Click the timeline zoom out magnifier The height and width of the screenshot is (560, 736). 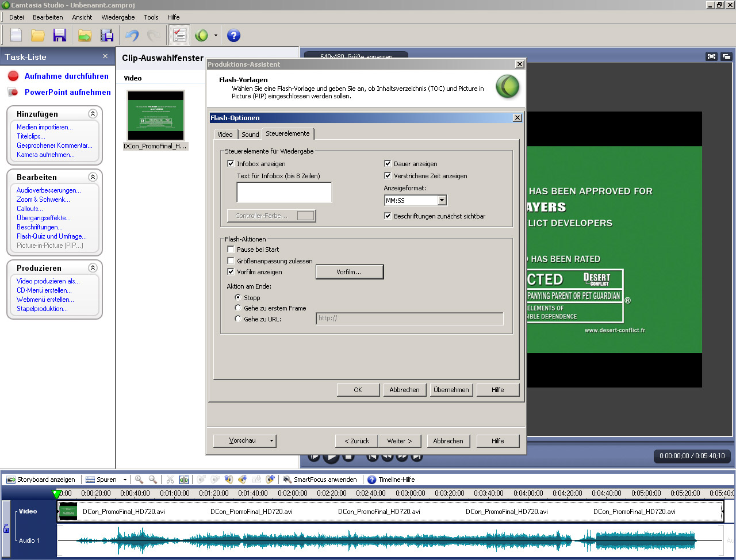pos(153,480)
